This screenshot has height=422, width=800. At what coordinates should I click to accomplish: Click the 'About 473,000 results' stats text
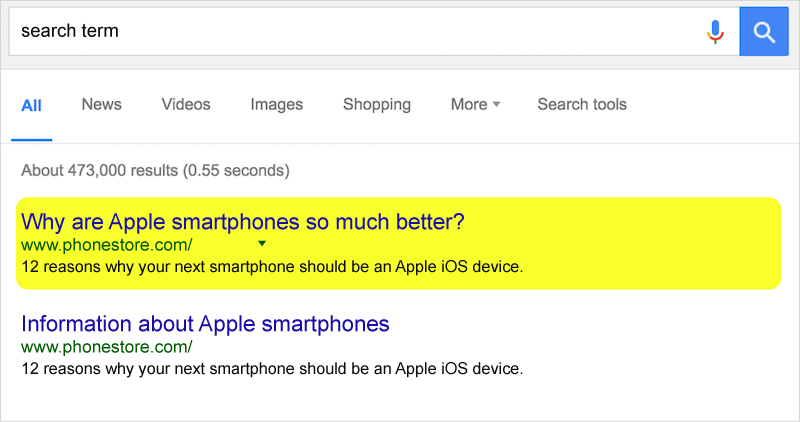point(155,170)
